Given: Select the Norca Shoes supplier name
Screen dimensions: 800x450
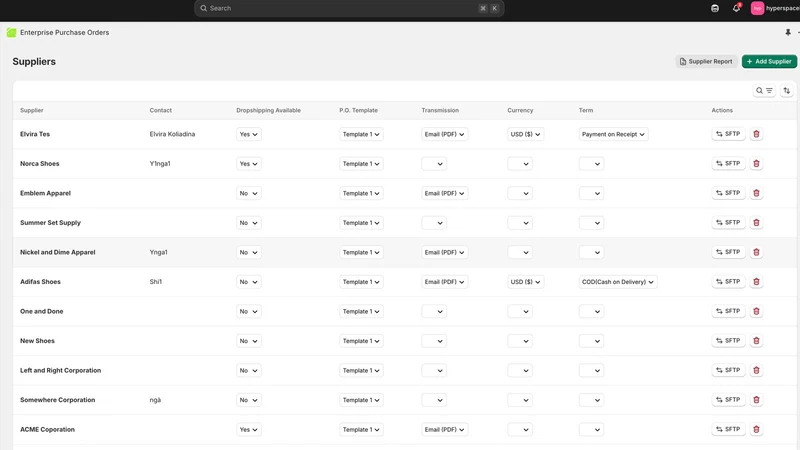Looking at the screenshot, I should click(x=39, y=164).
